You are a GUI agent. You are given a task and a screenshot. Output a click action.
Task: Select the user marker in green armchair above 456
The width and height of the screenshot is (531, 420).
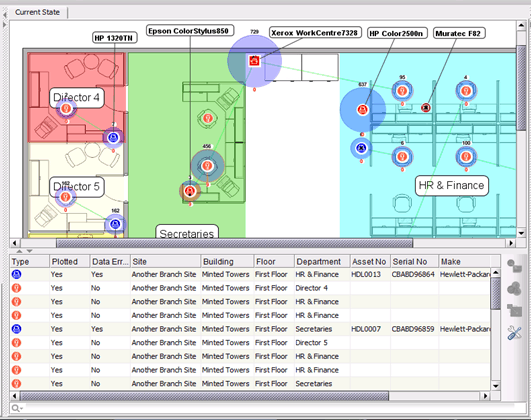(x=208, y=118)
